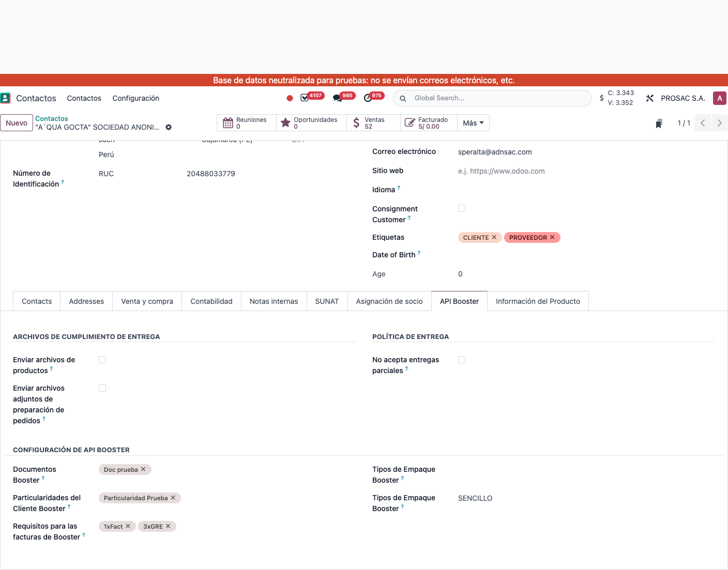Open Tipos de Empaque SENCILLO dropdown
This screenshot has height=570, width=728.
pos(586,498)
